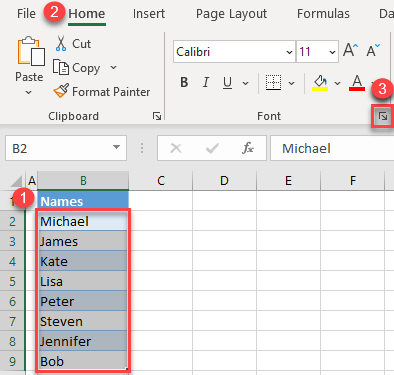Screen dimensions: 394x375
Task: Click the Paste clipboard icon
Action: [x=31, y=51]
